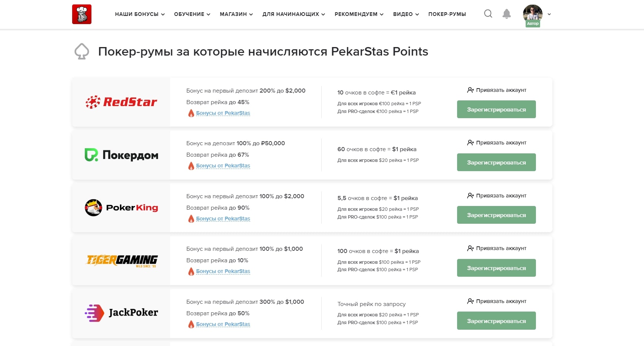
Task: Open Бонусы от PekarStas link for RedStar
Action: coord(223,113)
